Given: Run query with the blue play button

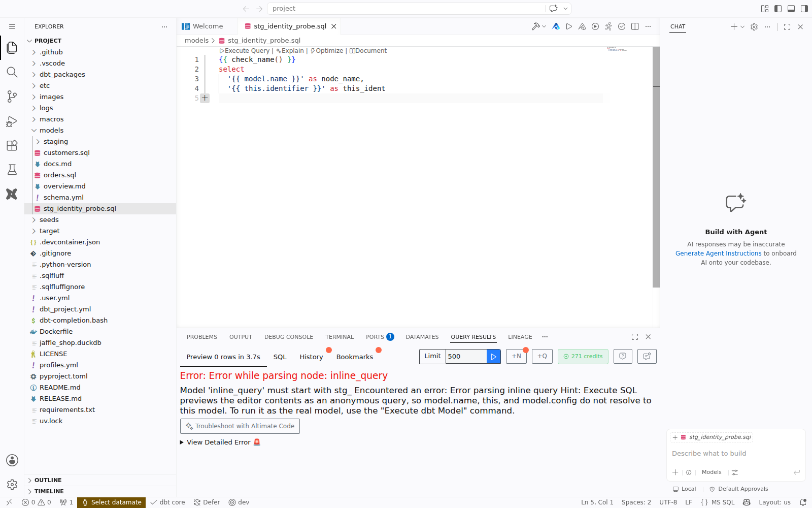Looking at the screenshot, I should [493, 357].
